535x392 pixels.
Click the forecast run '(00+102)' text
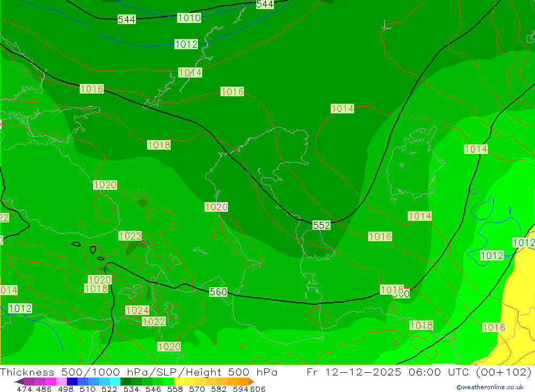click(x=503, y=372)
